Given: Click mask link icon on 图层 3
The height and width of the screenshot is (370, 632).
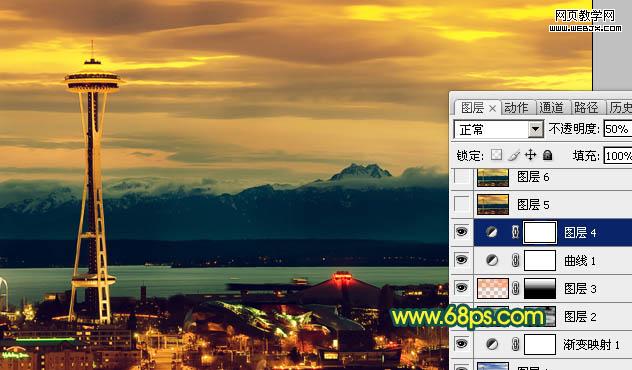Looking at the screenshot, I should click(515, 288).
